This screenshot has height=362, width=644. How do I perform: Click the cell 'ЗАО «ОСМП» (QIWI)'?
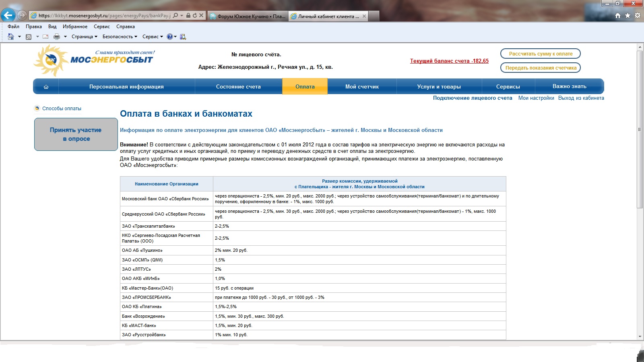(x=167, y=260)
